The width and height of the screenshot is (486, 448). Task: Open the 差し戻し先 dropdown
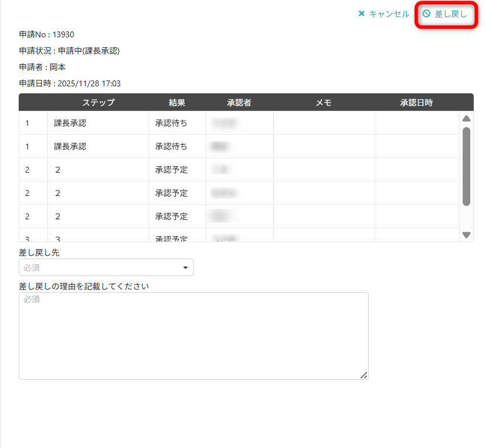(106, 267)
